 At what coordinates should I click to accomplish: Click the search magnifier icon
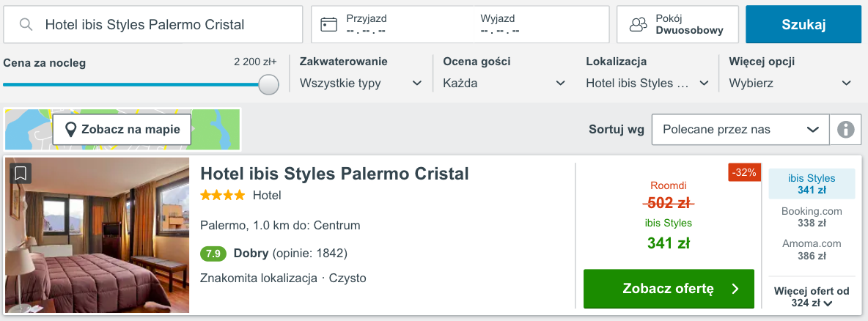[26, 24]
